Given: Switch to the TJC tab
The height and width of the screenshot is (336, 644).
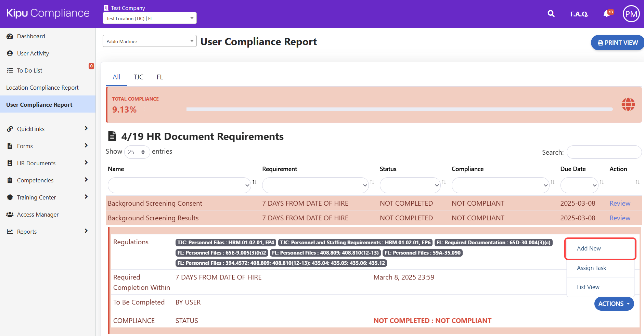Looking at the screenshot, I should tap(138, 77).
